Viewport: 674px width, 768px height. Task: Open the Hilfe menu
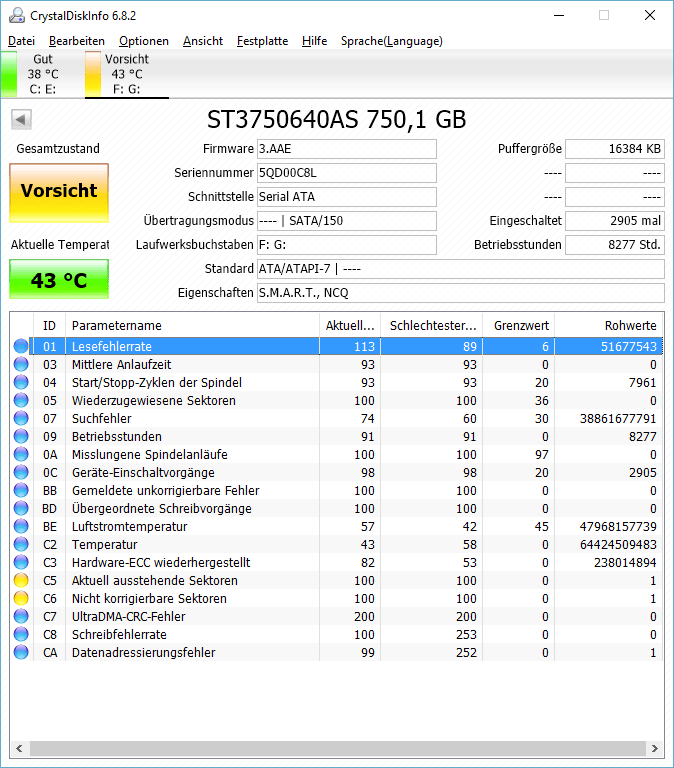[x=314, y=41]
